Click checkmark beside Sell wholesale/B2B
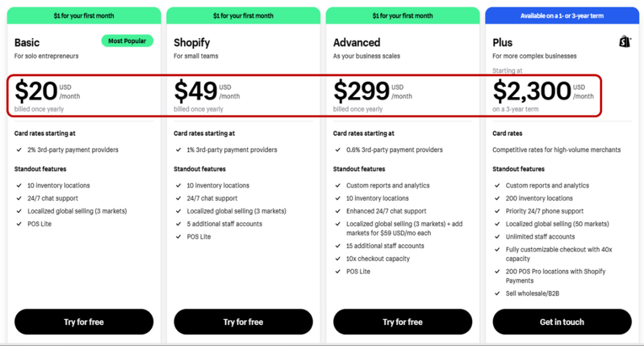This screenshot has width=644, height=346. point(496,294)
